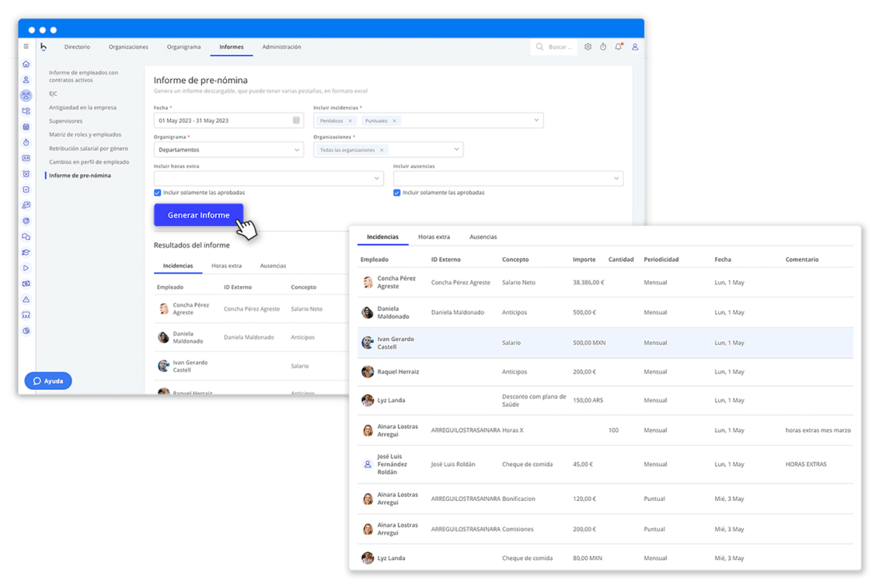Remove the Periódicos tag
This screenshot has width=886, height=588.
point(350,121)
